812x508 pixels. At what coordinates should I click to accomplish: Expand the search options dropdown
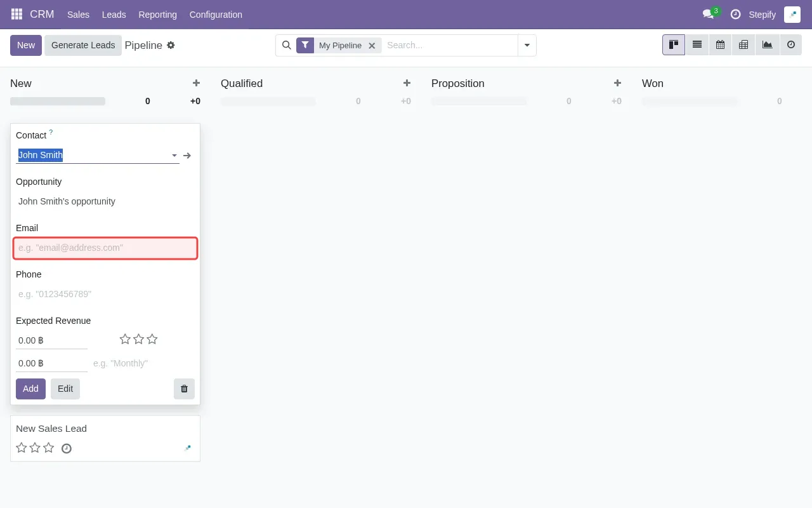[527, 45]
